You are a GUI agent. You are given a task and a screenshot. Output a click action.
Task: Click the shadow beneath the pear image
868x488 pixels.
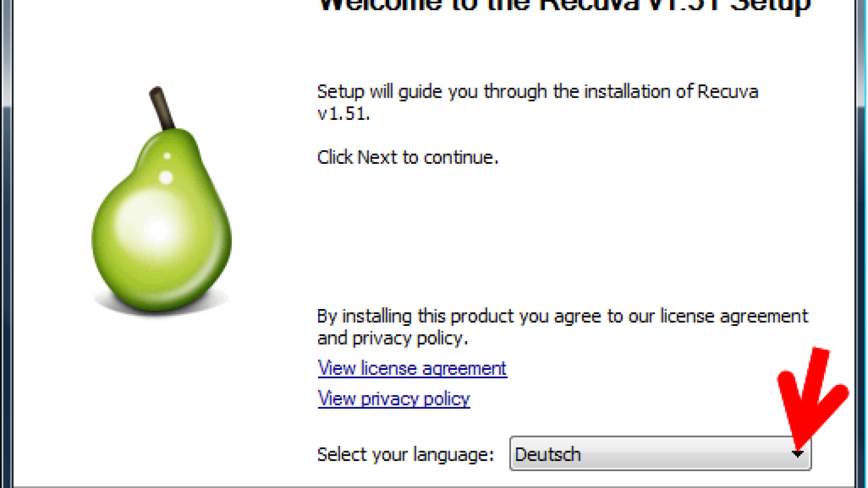(162, 306)
